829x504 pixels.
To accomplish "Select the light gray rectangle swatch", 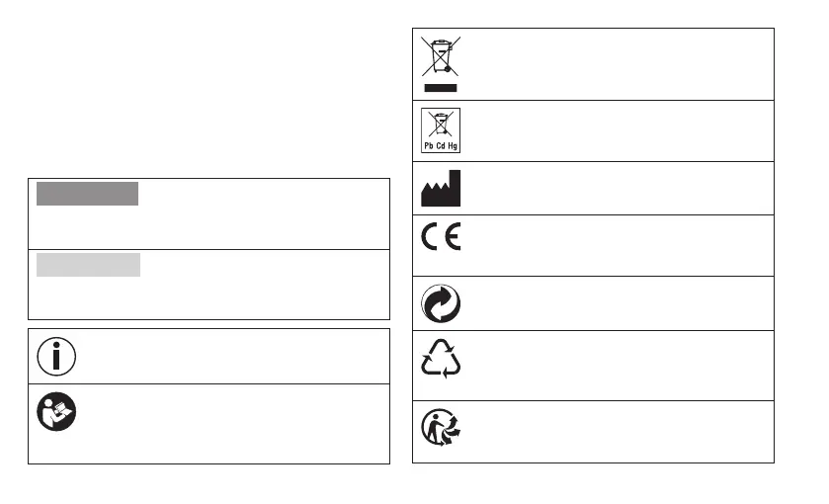I will click(88, 265).
